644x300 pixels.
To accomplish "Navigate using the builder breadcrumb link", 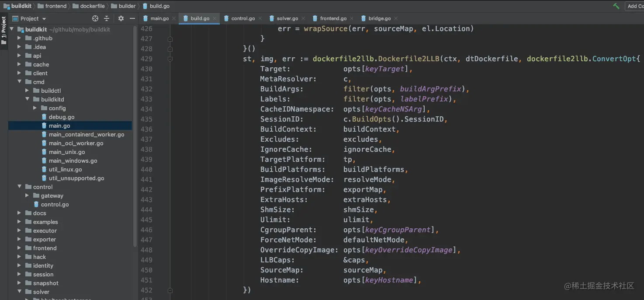I will (x=123, y=6).
